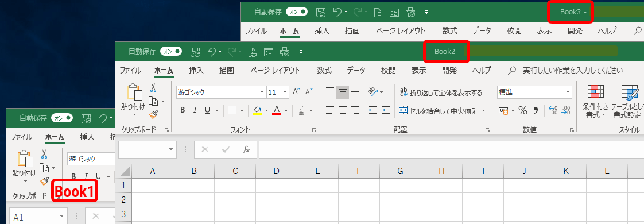This screenshot has width=644, height=224.
Task: Click print preview icon in Book2 toolbar
Action: click(x=253, y=52)
